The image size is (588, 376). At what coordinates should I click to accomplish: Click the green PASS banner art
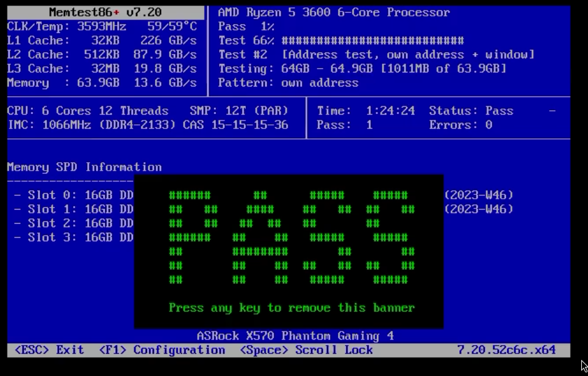click(291, 238)
